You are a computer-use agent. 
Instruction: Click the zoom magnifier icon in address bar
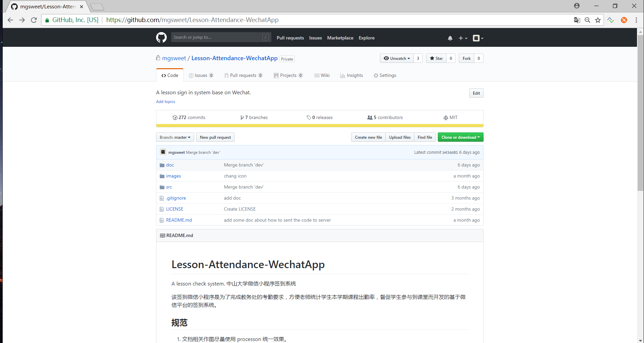587,20
